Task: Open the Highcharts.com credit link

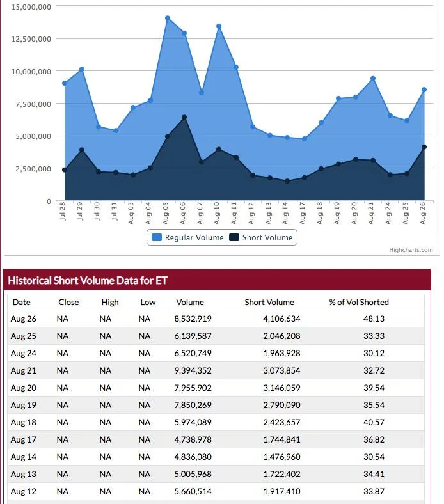Action: coord(411,249)
